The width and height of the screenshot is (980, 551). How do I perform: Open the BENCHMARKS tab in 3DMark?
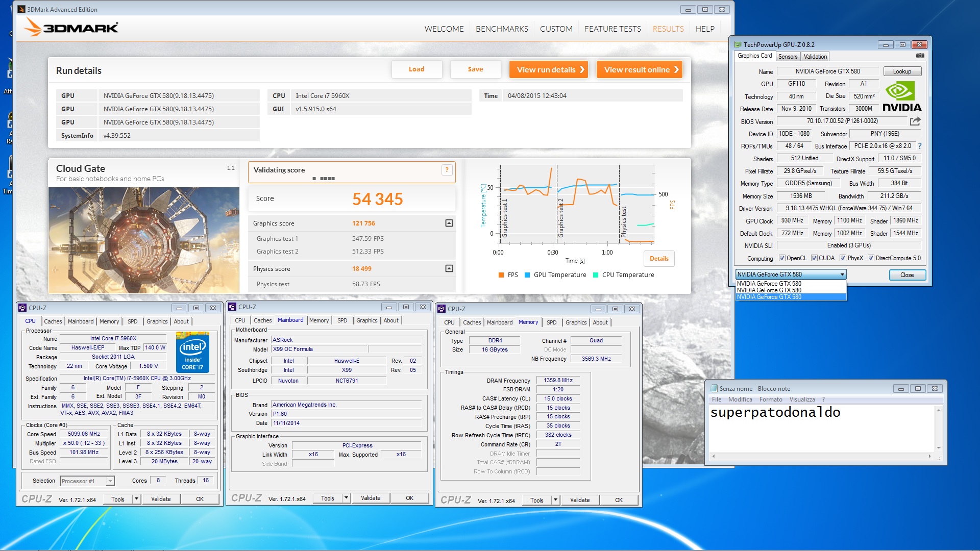502,29
